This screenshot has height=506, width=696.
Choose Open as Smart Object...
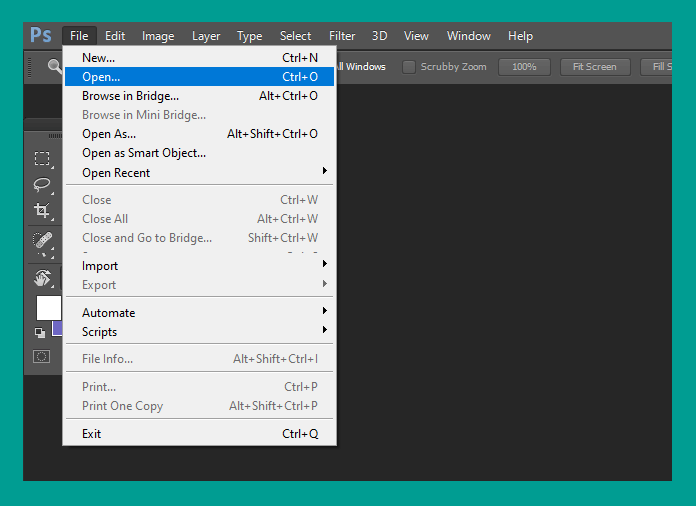click(200, 153)
